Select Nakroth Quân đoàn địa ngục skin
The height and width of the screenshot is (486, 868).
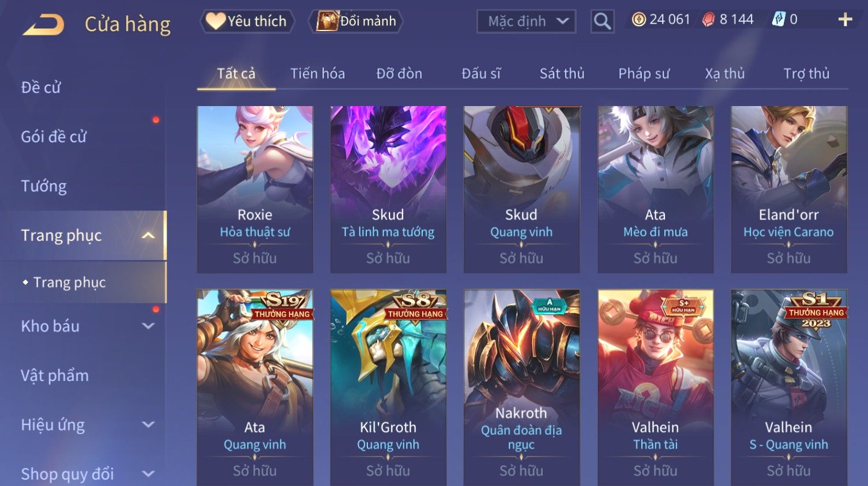[x=521, y=387]
